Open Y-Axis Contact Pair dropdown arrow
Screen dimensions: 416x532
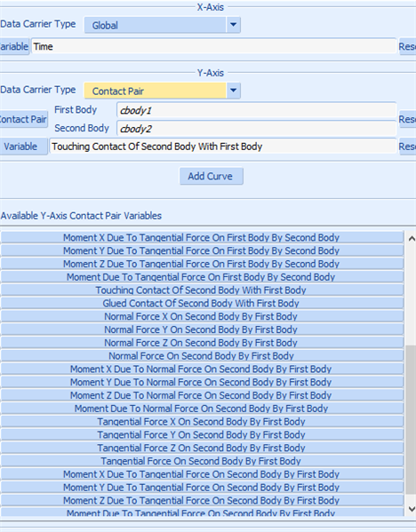coord(233,91)
